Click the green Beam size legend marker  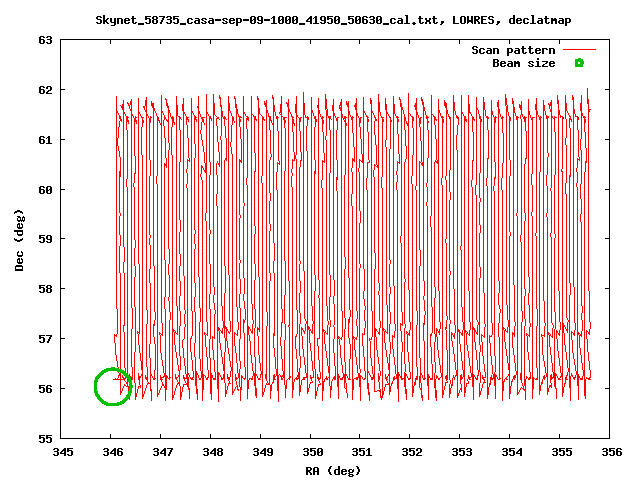[579, 63]
